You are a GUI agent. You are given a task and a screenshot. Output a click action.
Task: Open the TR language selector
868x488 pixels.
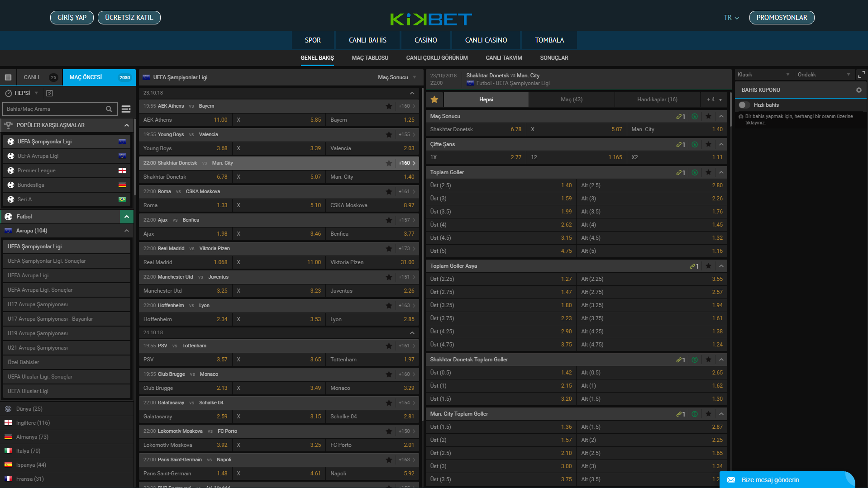coord(731,18)
